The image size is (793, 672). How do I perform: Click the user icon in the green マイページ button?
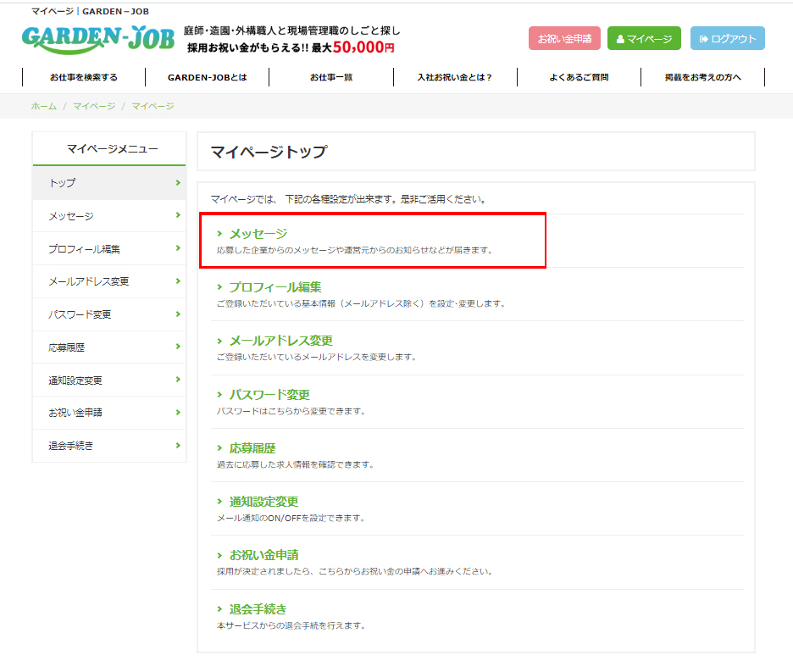pyautogui.click(x=620, y=39)
